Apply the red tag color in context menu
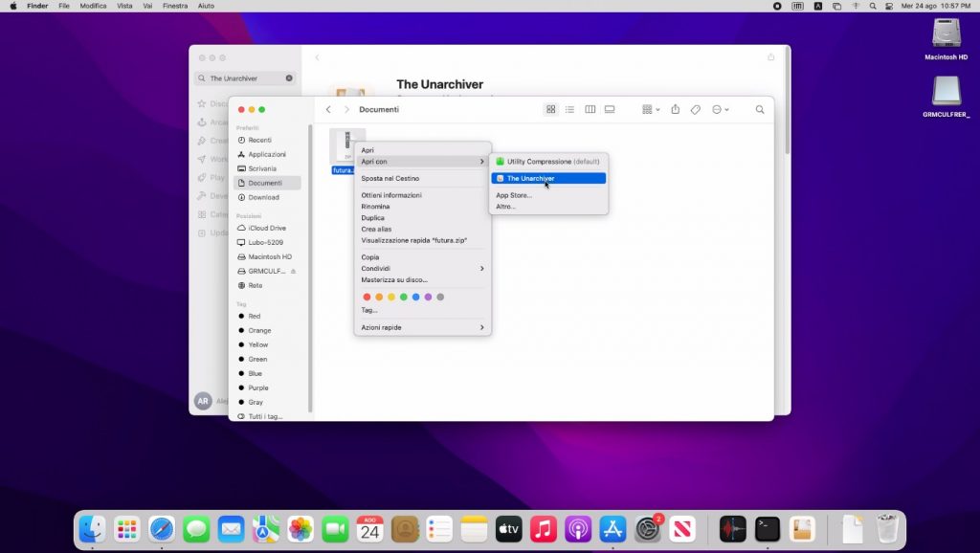This screenshot has width=980, height=553. tap(366, 298)
